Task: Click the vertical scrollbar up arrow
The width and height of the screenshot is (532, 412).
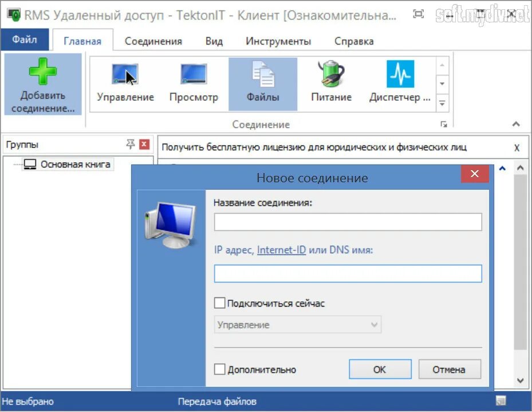Action: click(x=520, y=168)
